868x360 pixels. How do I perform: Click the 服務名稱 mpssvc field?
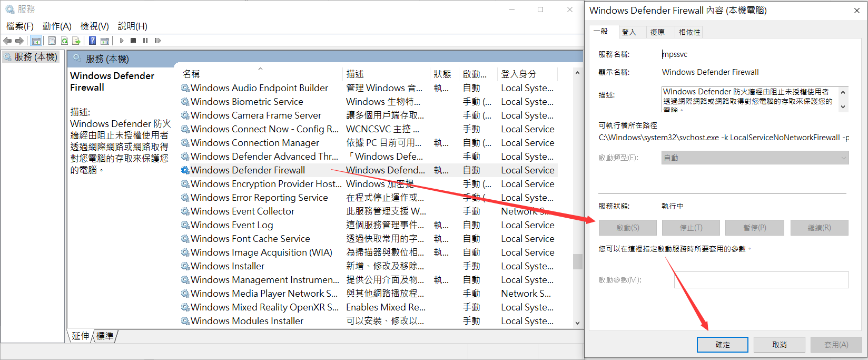(x=675, y=54)
